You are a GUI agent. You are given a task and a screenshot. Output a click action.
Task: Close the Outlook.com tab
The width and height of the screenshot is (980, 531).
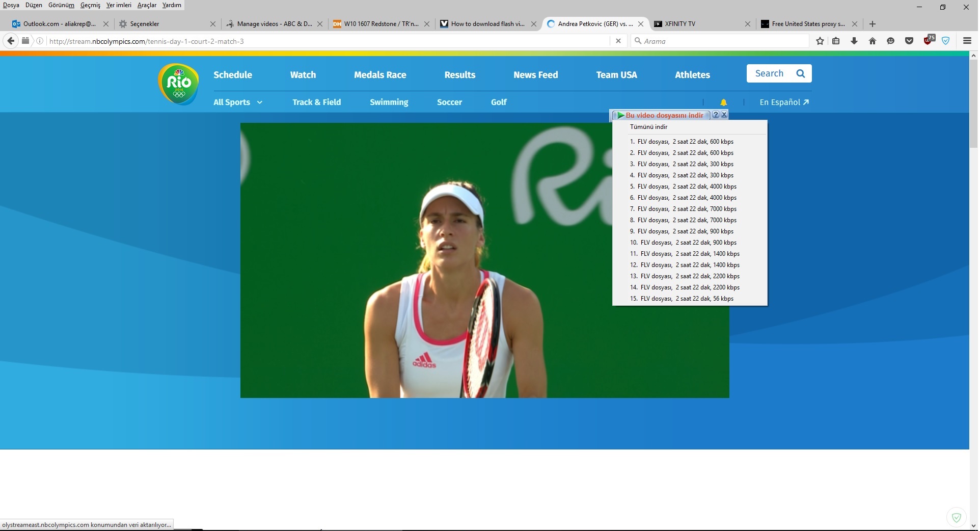105,23
